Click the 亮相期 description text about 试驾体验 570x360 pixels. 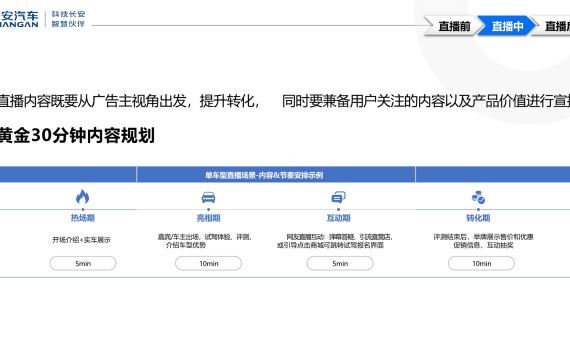(204, 241)
